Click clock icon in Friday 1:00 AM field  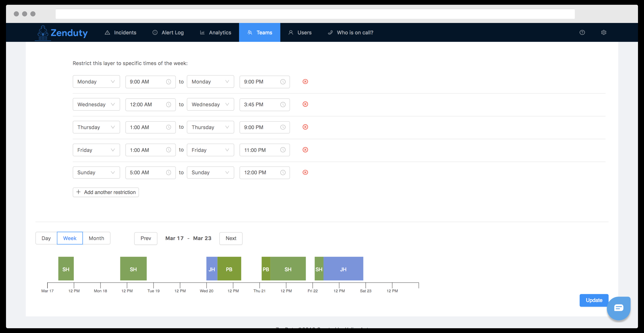click(x=168, y=150)
